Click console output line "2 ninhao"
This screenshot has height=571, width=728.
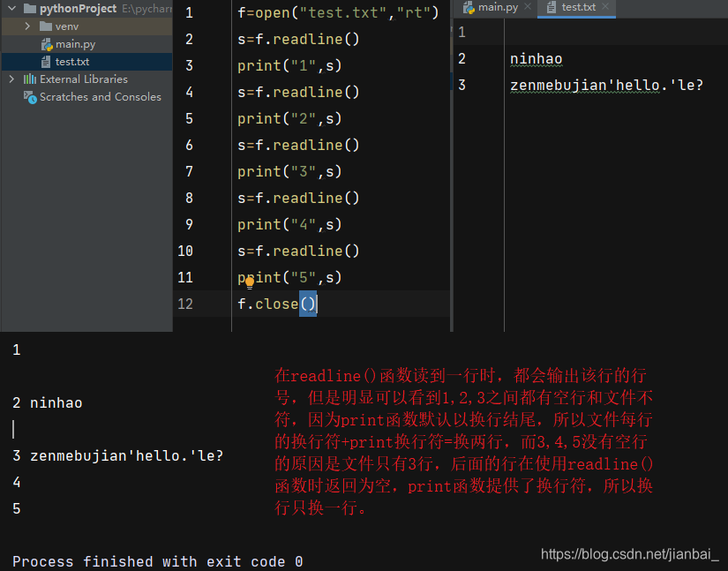click(48, 402)
